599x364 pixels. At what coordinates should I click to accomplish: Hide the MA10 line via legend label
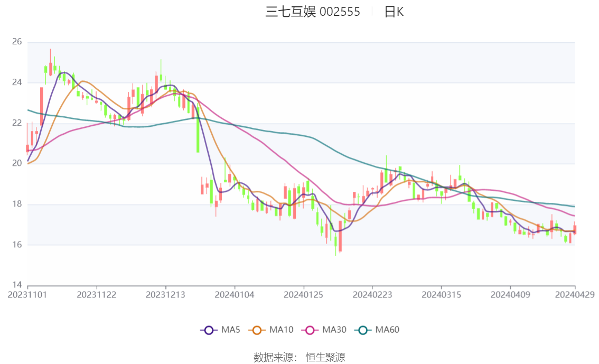click(281, 330)
